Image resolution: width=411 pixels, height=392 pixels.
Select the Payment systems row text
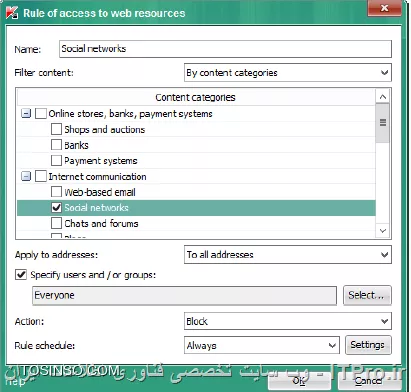[101, 161]
